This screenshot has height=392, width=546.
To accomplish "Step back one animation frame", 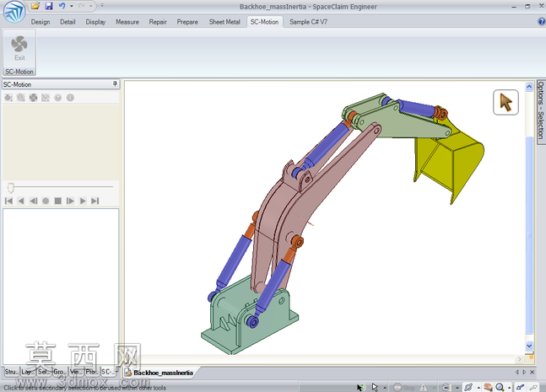I will tap(34, 201).
